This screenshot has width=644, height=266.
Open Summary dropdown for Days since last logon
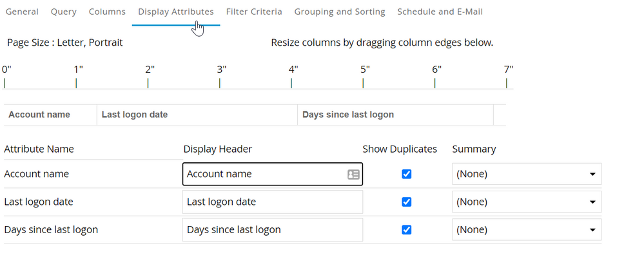point(526,230)
